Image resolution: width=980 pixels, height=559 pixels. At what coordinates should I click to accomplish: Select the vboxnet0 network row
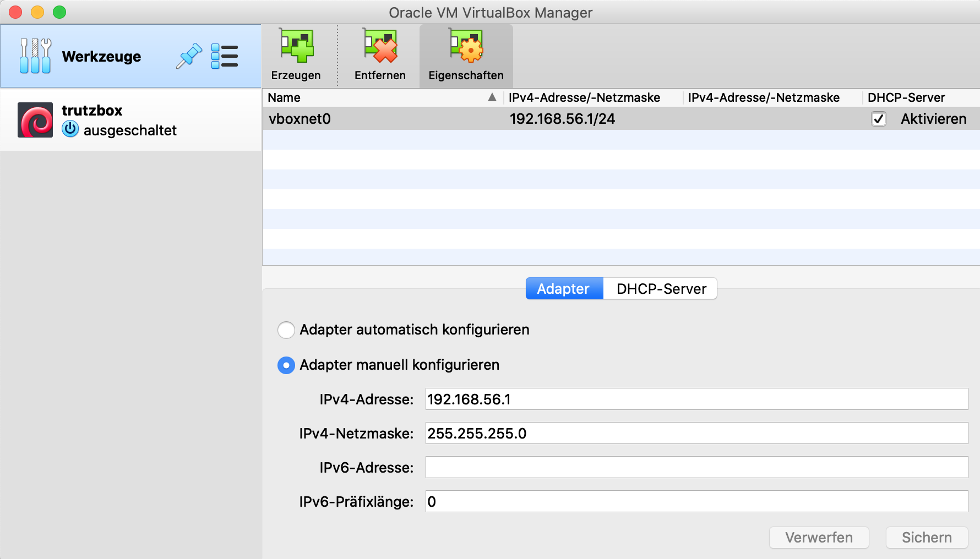click(x=385, y=119)
